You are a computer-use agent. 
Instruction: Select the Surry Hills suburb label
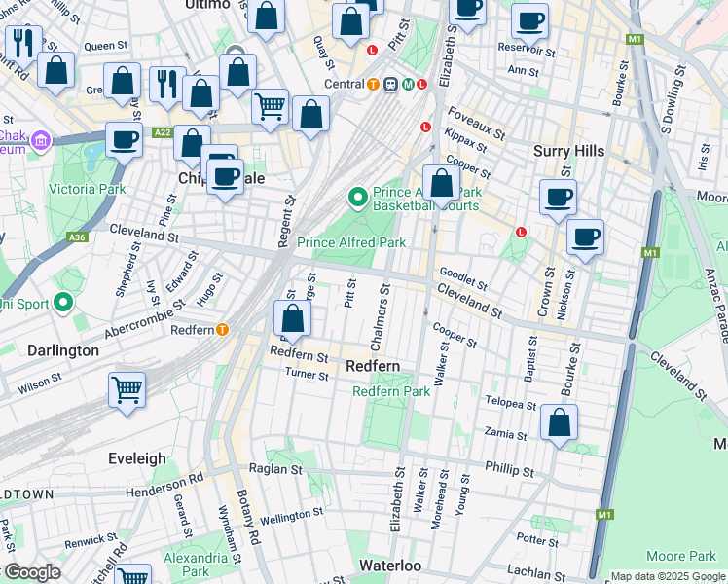pos(569,151)
